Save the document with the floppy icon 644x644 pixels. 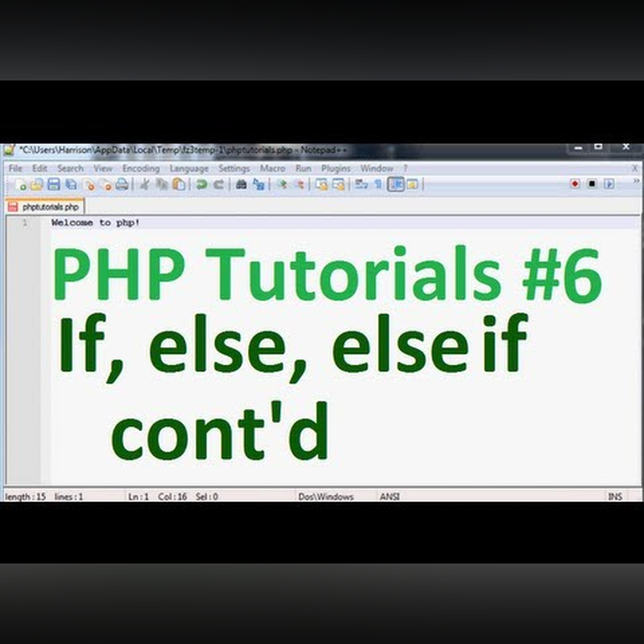[x=54, y=184]
